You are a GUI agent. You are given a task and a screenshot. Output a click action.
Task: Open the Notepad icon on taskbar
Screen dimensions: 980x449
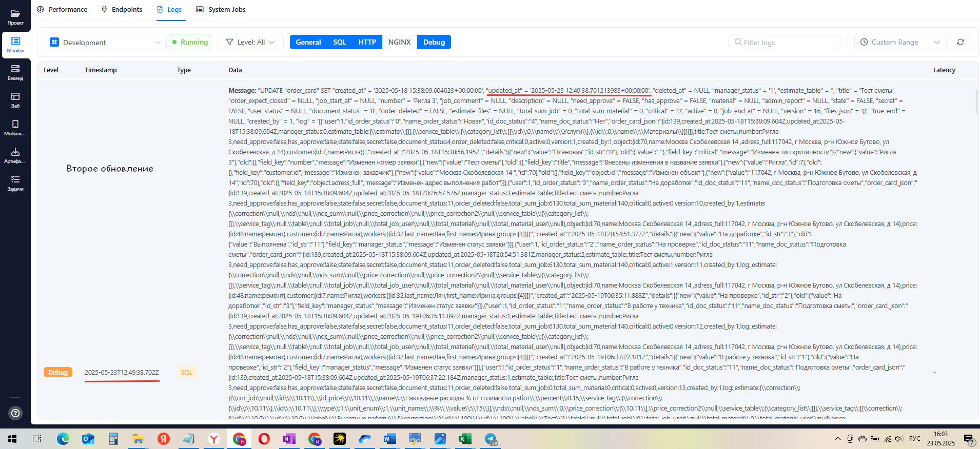tap(189, 439)
